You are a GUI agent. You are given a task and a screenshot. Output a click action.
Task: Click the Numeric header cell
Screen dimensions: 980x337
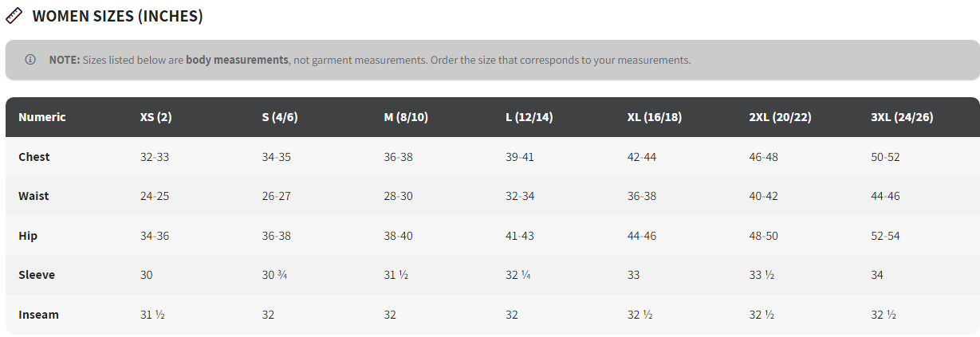[41, 117]
